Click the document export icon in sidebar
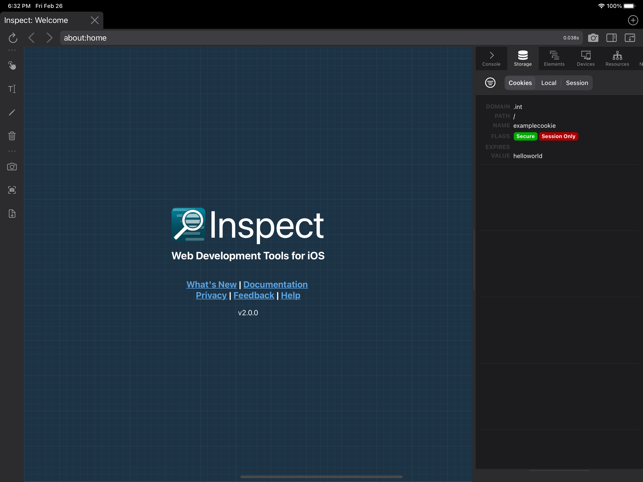This screenshot has height=482, width=643. (12, 213)
